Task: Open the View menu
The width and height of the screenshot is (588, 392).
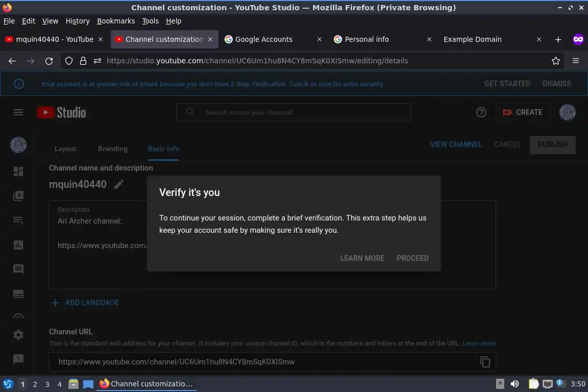Action: click(x=50, y=21)
